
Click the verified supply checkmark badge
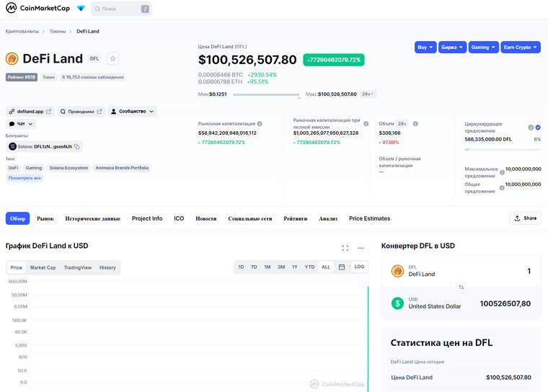(x=538, y=128)
